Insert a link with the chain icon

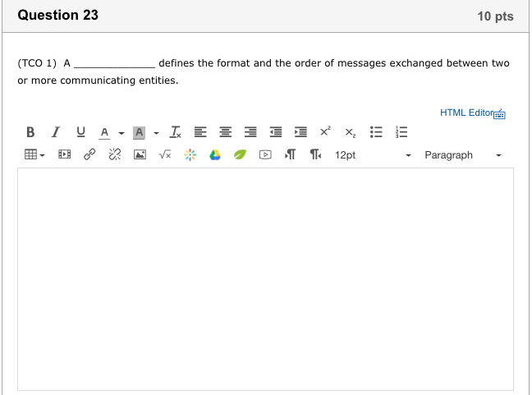point(89,154)
